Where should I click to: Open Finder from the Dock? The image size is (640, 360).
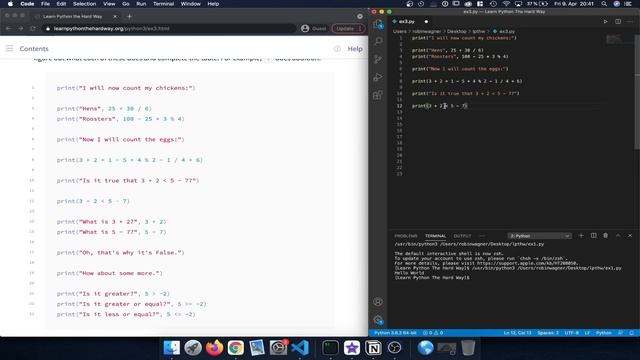tap(172, 348)
